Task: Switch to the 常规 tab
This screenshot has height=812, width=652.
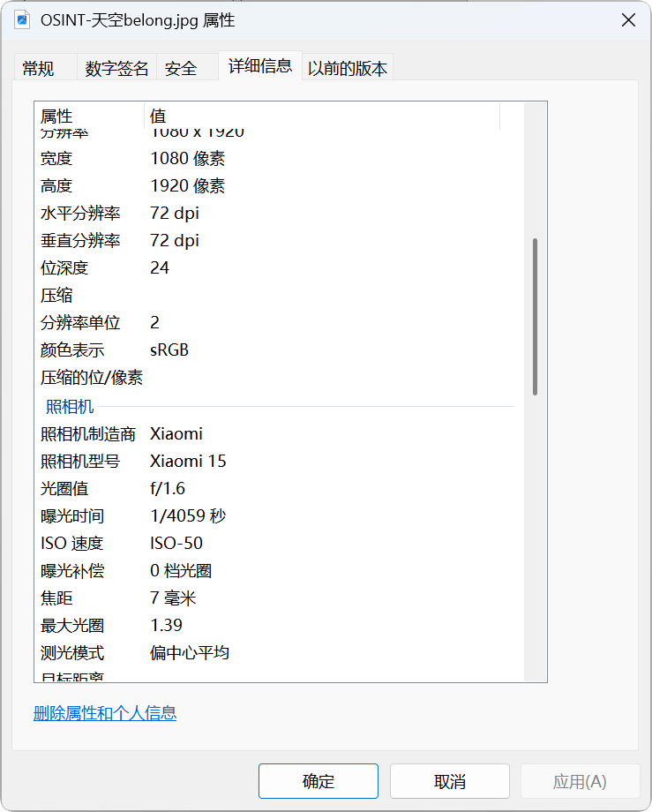Action: pyautogui.click(x=38, y=69)
